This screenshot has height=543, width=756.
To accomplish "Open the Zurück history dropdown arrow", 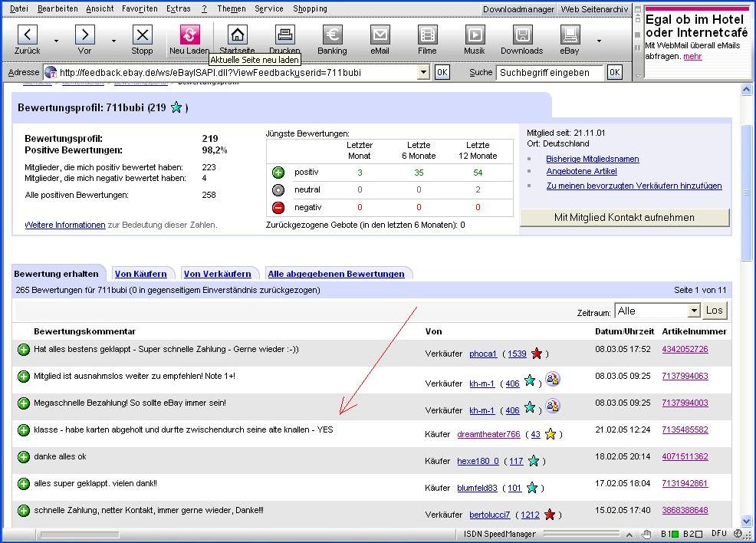I will point(57,41).
